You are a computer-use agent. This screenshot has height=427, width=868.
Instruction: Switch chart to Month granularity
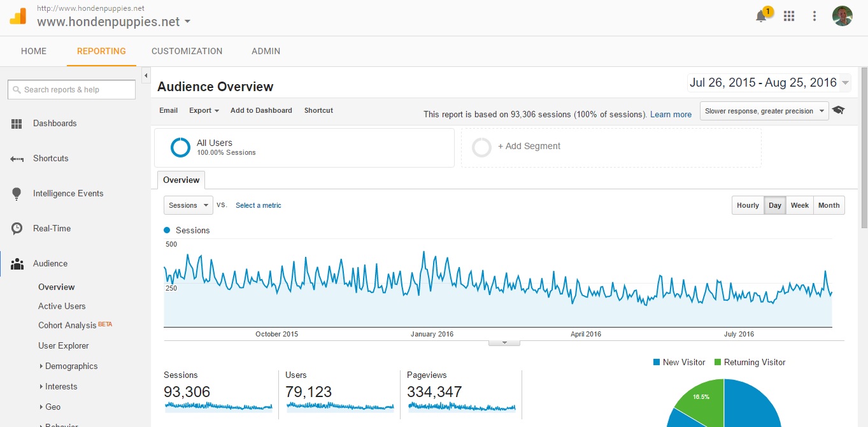coord(829,205)
